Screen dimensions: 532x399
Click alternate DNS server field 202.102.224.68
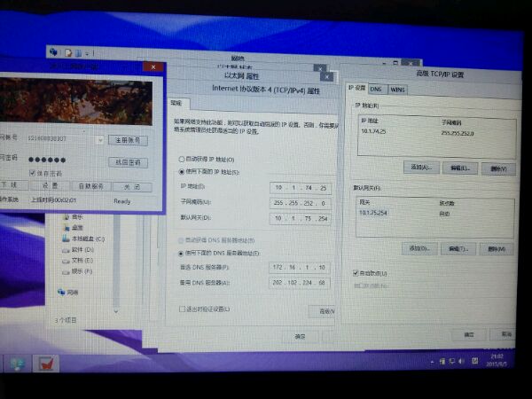pyautogui.click(x=300, y=282)
